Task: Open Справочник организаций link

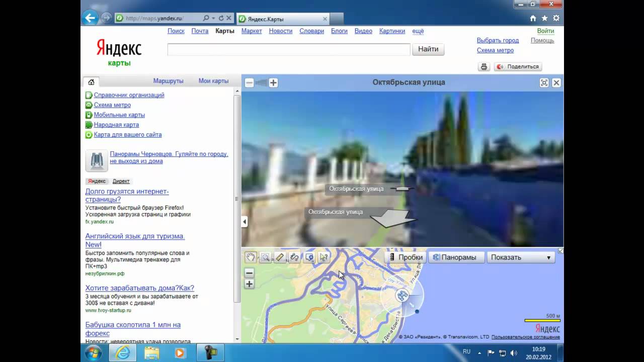Action: 129,95
